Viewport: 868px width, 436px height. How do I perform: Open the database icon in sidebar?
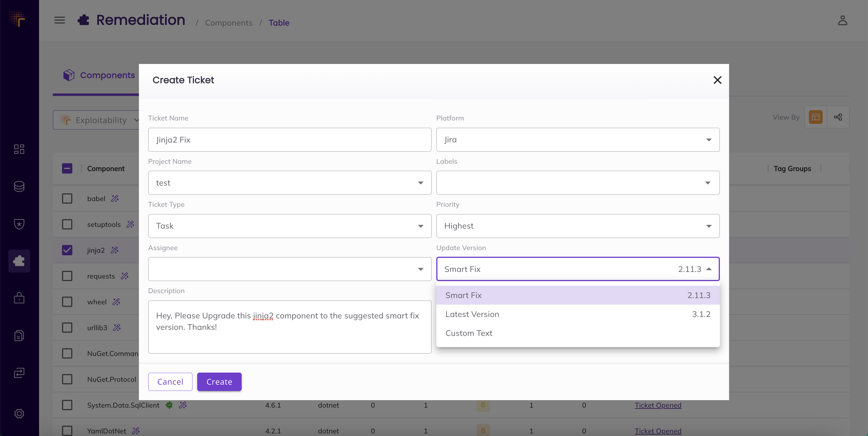point(19,186)
